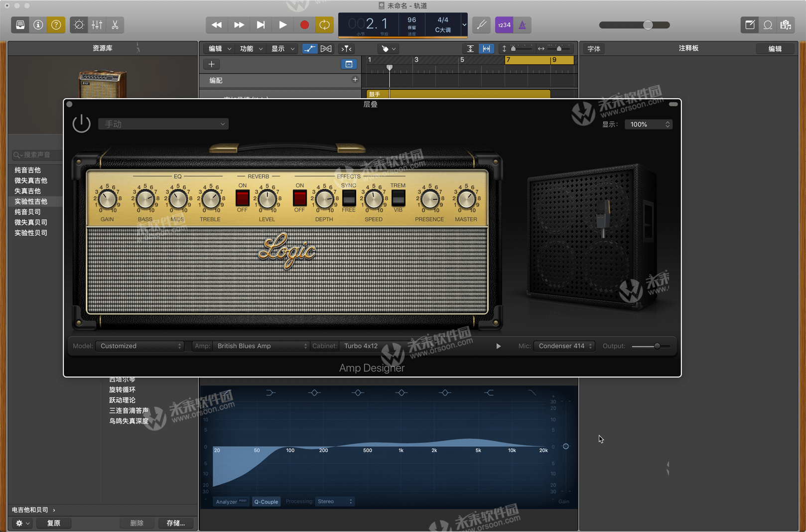Open Smart Controls dial icon
This screenshot has width=806, height=532.
point(79,25)
